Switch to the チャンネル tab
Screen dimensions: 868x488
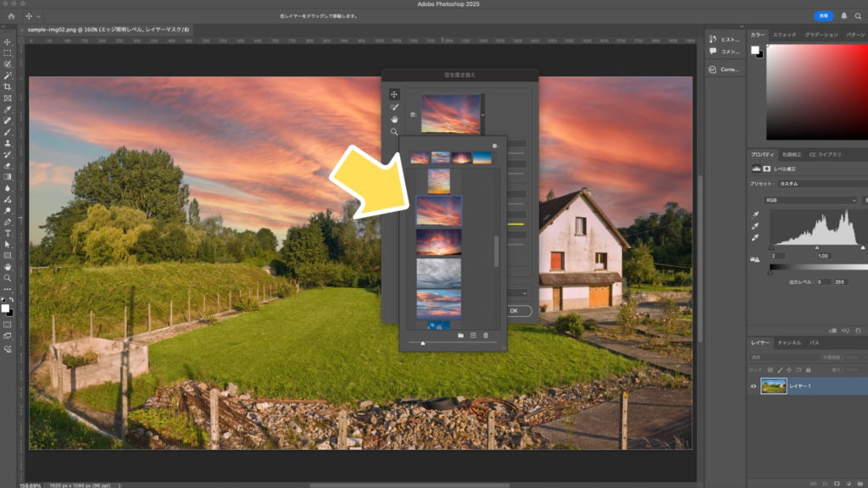pyautogui.click(x=789, y=343)
